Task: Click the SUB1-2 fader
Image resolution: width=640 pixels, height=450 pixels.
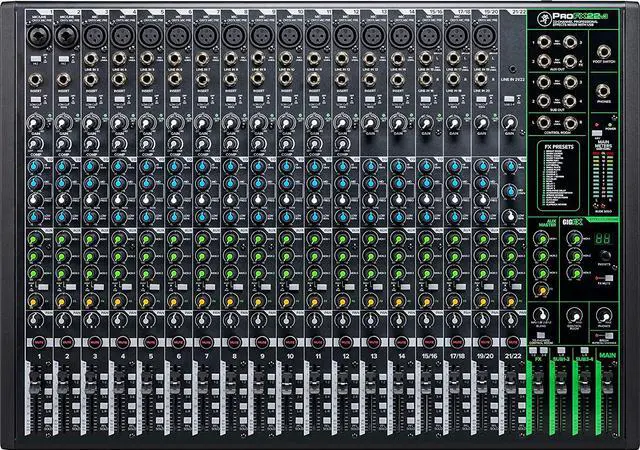Action: [561, 385]
